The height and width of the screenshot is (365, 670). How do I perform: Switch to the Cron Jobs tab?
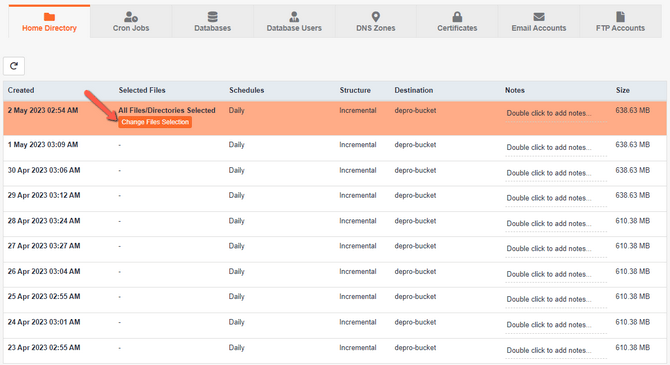[131, 21]
